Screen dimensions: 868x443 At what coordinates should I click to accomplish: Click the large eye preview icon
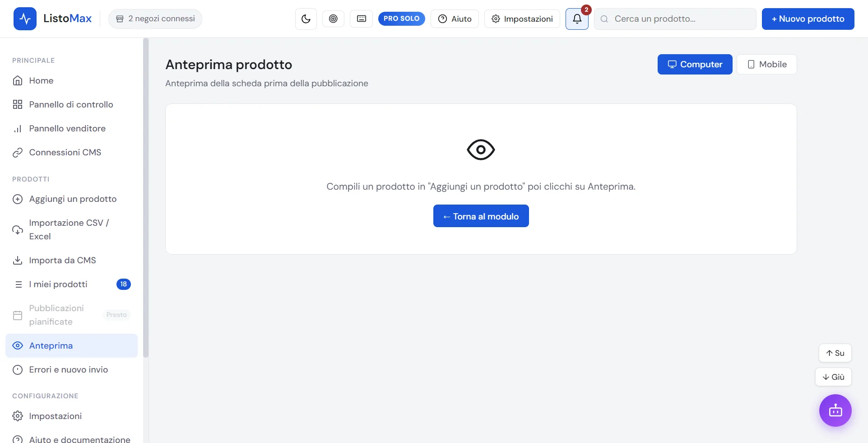[481, 149]
